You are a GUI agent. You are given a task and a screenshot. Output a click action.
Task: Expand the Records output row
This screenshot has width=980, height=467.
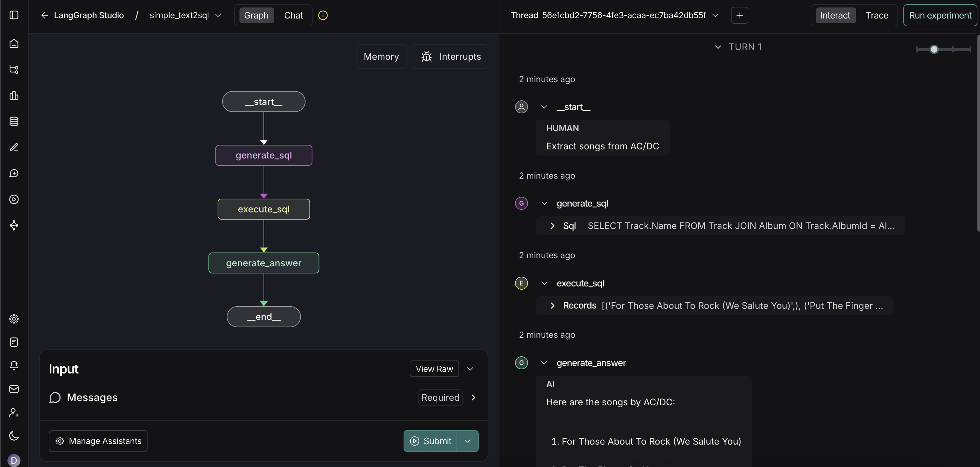(715, 305)
